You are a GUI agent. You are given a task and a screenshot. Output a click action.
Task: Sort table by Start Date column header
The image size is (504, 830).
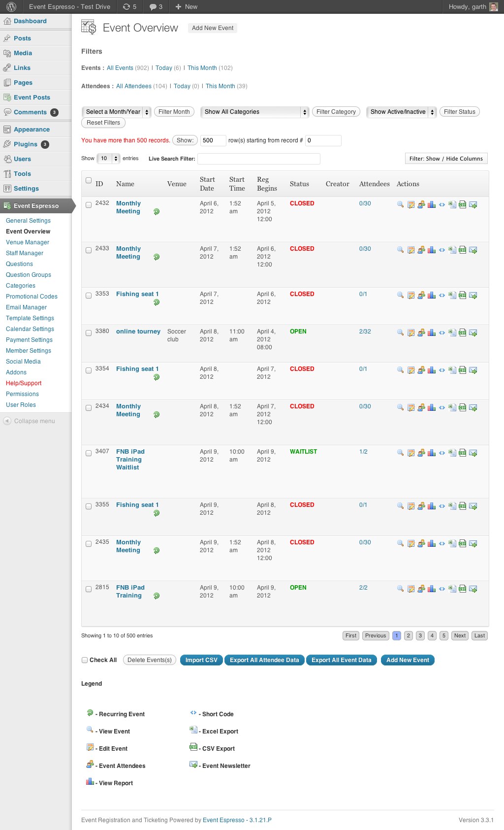pos(207,184)
